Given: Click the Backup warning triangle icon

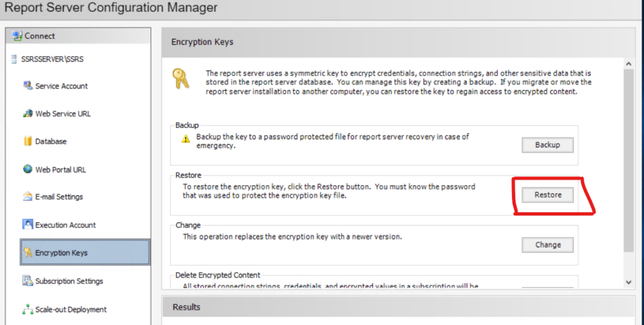Looking at the screenshot, I should click(x=186, y=139).
